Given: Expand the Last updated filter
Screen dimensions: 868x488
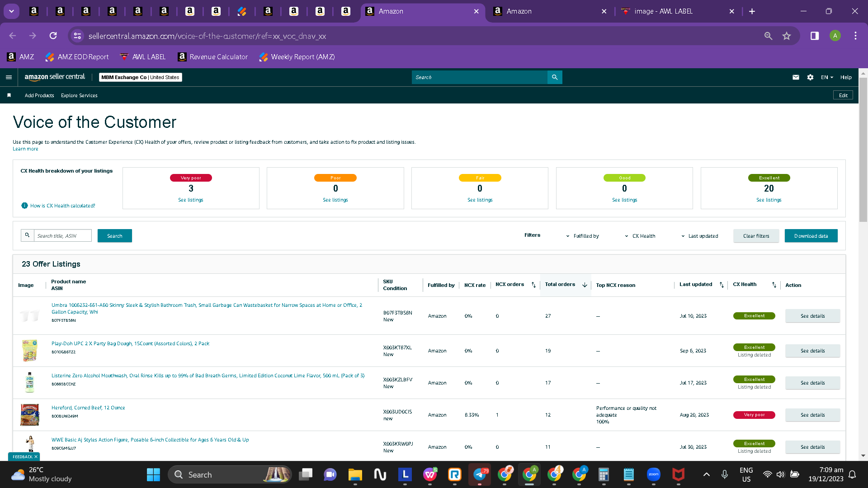Looking at the screenshot, I should coord(700,236).
